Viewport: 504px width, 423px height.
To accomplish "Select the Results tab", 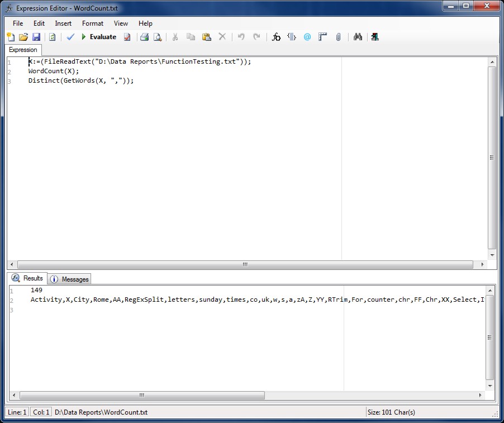I will [28, 278].
